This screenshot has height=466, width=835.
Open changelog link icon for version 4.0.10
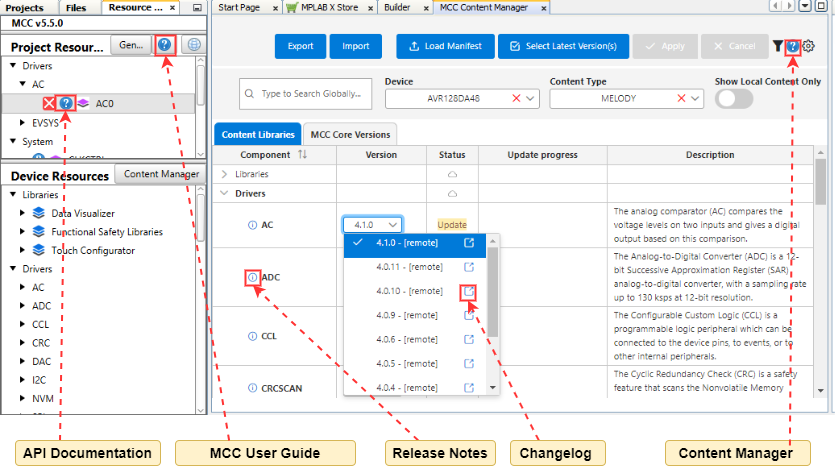(x=468, y=291)
